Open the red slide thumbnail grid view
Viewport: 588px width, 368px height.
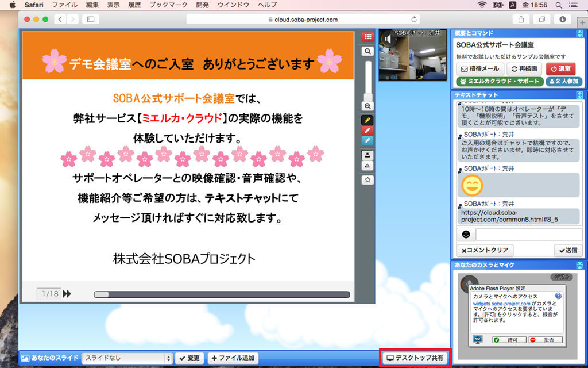tap(367, 37)
